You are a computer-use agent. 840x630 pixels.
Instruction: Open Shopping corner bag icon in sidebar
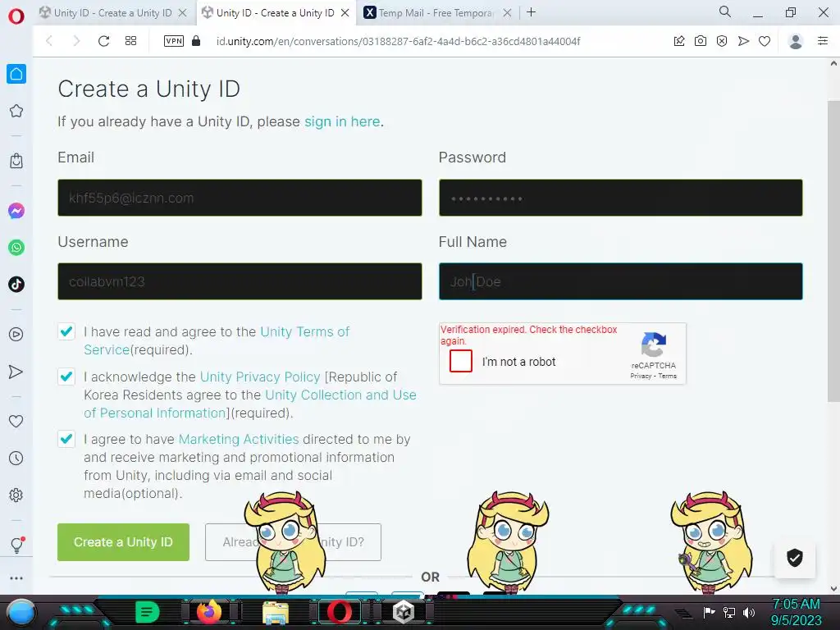tap(16, 161)
